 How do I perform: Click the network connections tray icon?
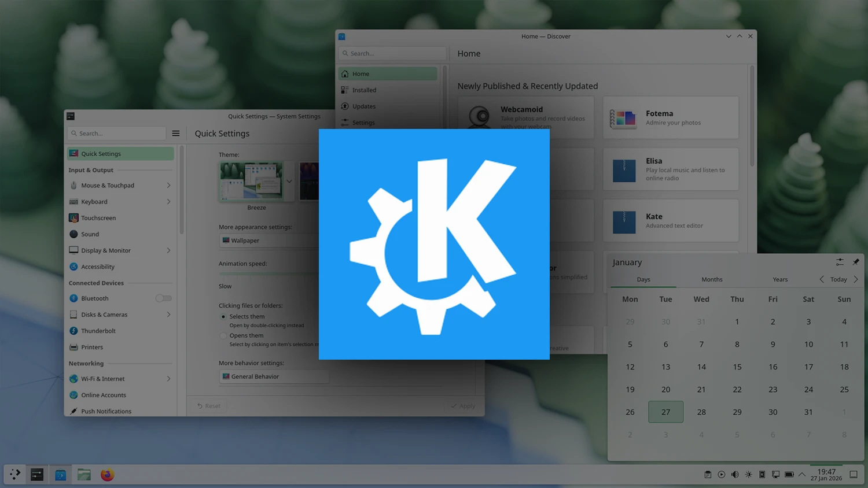click(x=775, y=475)
